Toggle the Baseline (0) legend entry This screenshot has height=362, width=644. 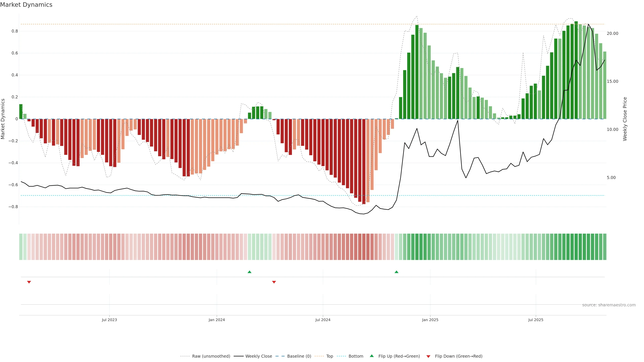(x=299, y=356)
